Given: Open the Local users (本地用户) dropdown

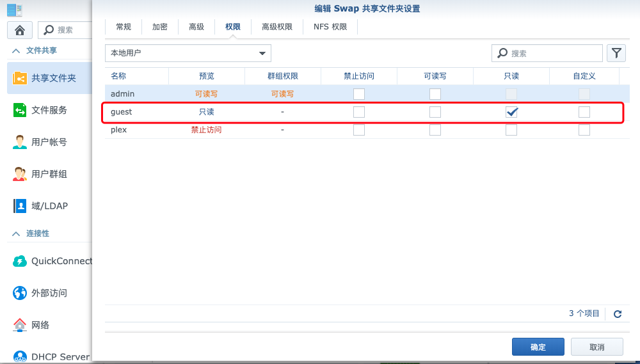Looking at the screenshot, I should click(x=188, y=53).
